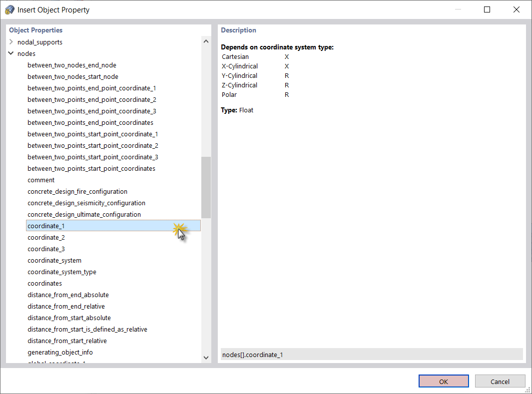Click the Insert Object Property application icon

(x=9, y=9)
